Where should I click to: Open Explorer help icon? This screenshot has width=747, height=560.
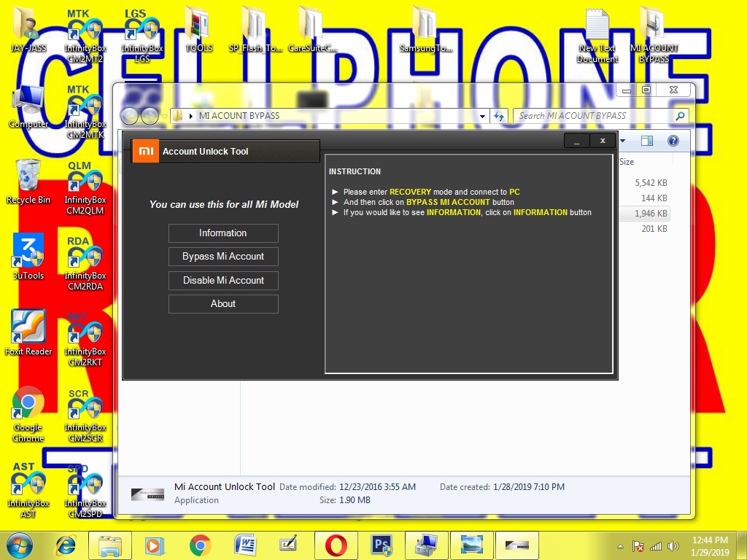click(x=673, y=141)
